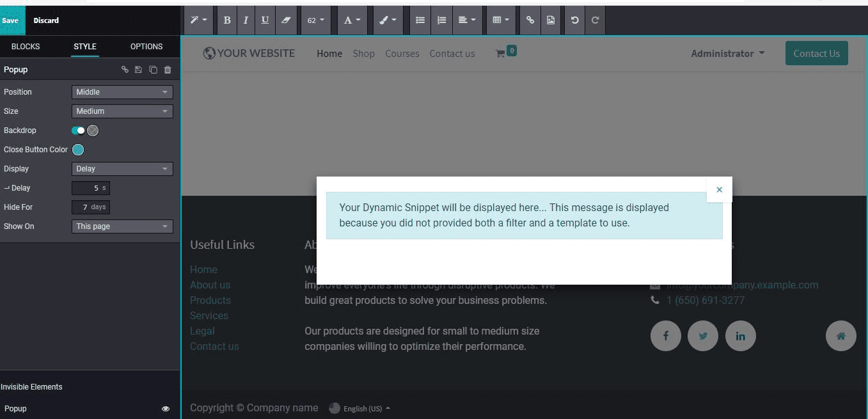Open the paragraph alignment dropdown
This screenshot has height=419, width=868.
click(x=467, y=20)
